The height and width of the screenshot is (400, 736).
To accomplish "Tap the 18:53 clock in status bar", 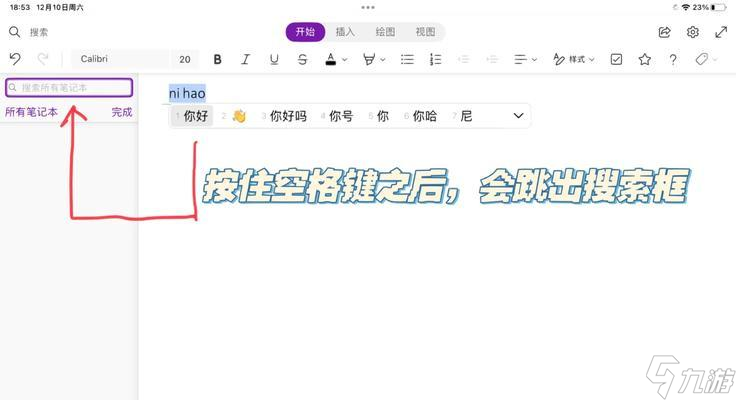I will tap(20, 7).
